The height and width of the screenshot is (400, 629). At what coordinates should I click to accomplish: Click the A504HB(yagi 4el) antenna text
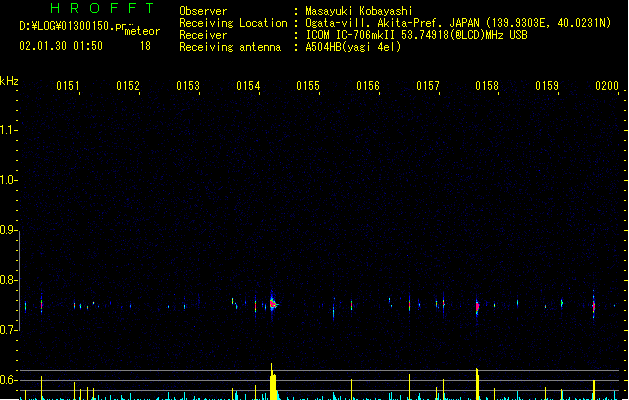[353, 47]
